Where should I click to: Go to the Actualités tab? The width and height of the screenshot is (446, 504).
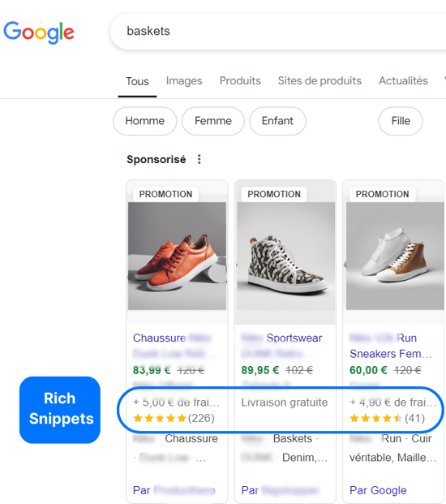pos(403,81)
